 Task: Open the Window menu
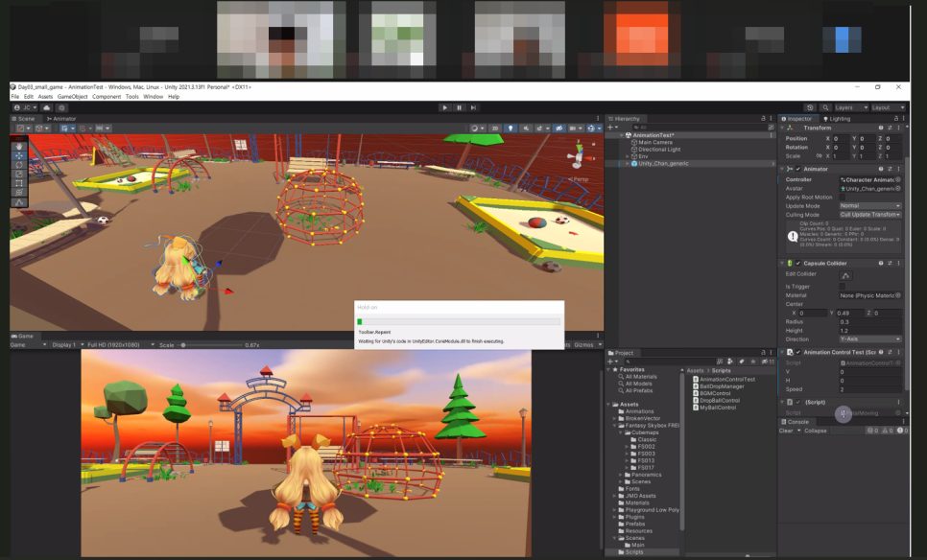pos(154,97)
